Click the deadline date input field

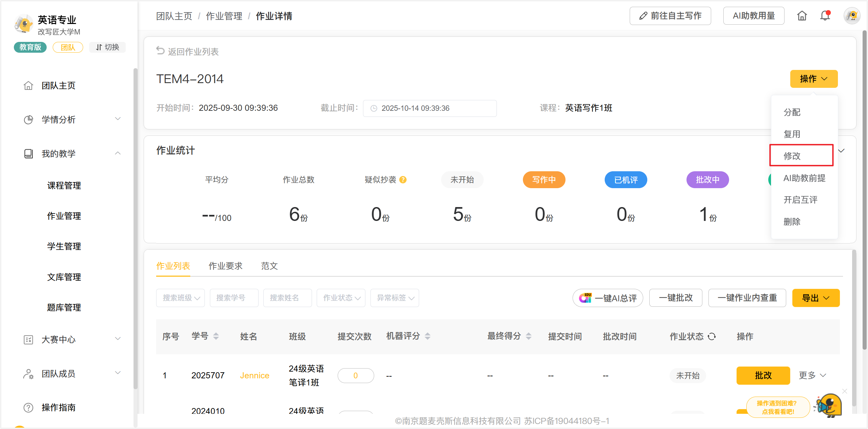click(430, 108)
